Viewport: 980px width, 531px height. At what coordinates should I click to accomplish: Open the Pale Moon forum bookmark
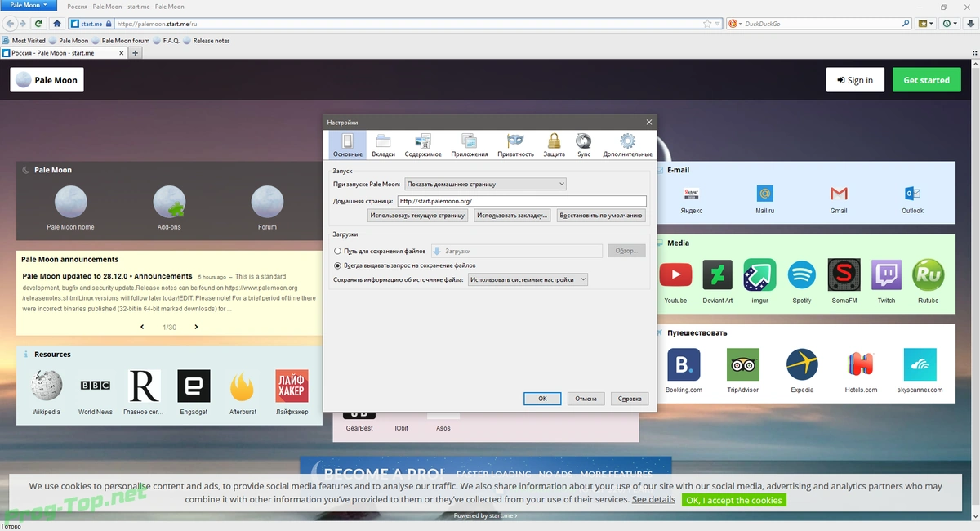[121, 40]
